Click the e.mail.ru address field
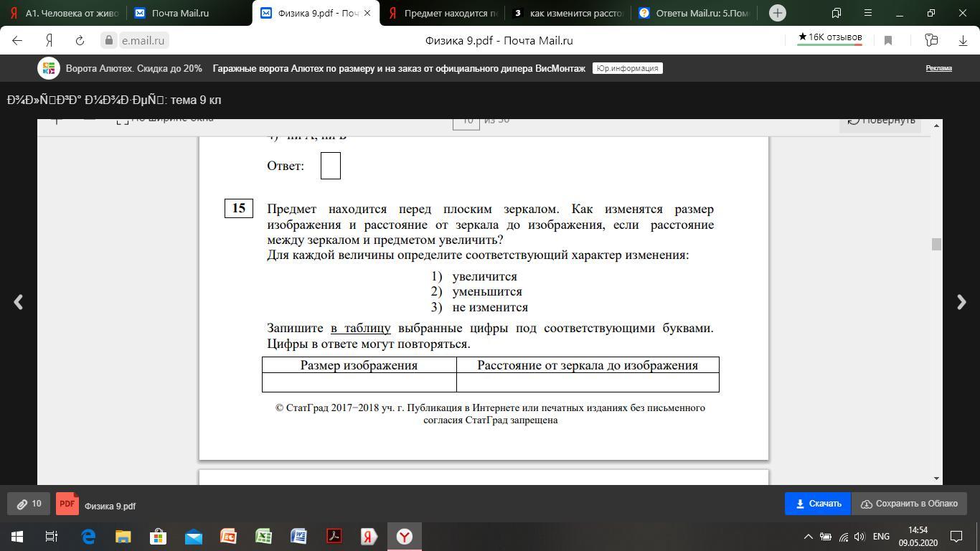The image size is (980, 551). 143,41
